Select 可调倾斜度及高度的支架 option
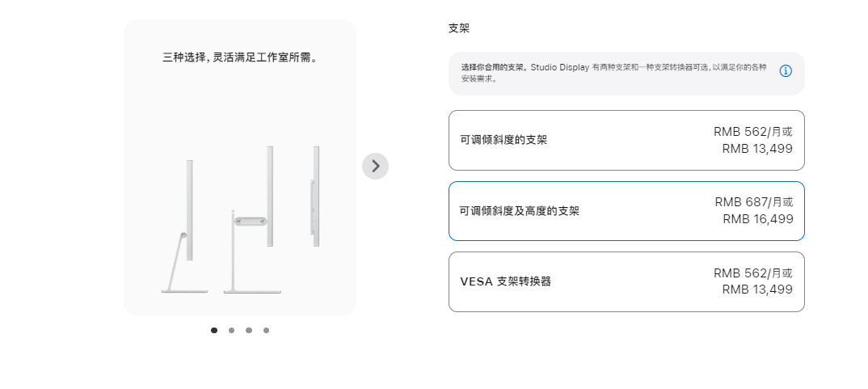 (x=626, y=211)
